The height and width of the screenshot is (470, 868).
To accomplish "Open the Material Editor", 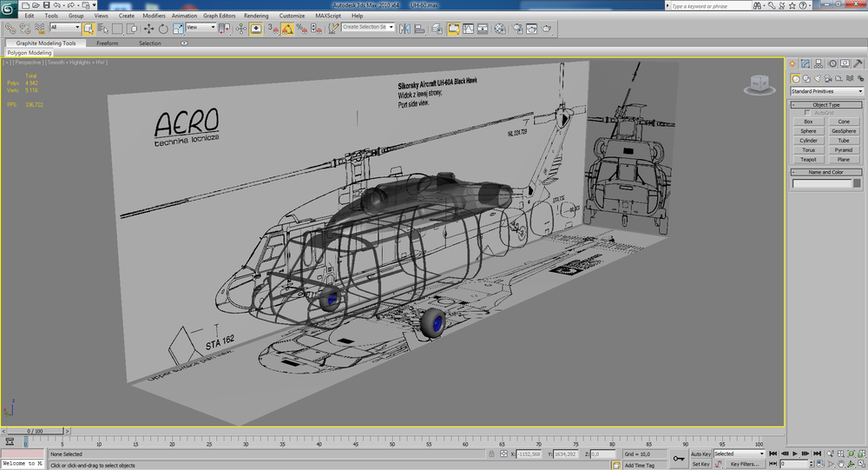I will pos(500,29).
